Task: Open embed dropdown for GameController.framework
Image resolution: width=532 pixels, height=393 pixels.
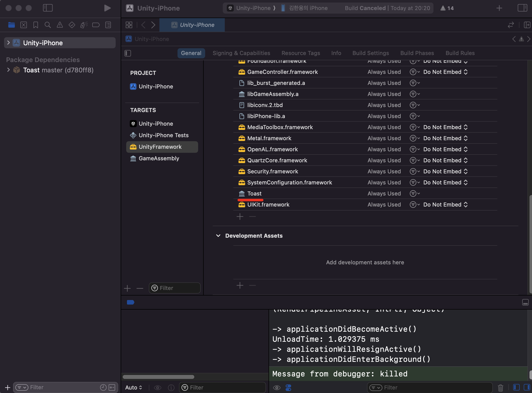Action: tap(446, 72)
